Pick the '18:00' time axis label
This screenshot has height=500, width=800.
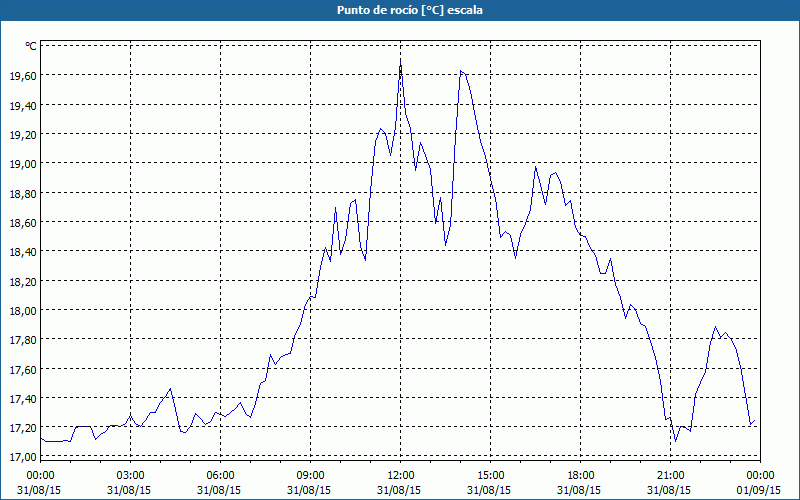pos(580,476)
